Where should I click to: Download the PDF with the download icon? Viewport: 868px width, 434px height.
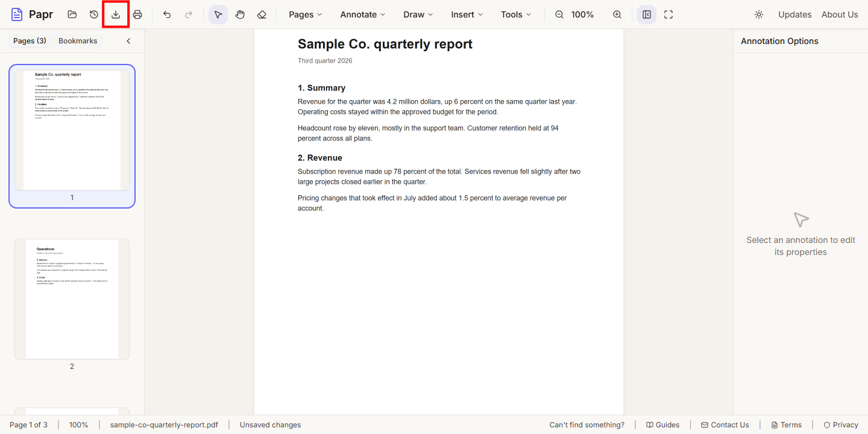[116, 14]
